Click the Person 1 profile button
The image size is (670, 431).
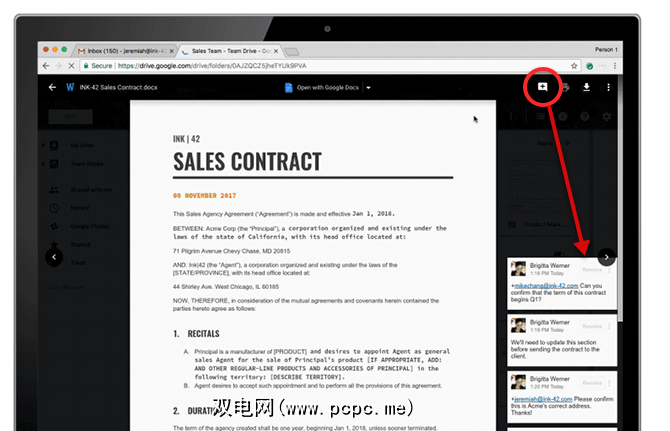click(x=606, y=50)
